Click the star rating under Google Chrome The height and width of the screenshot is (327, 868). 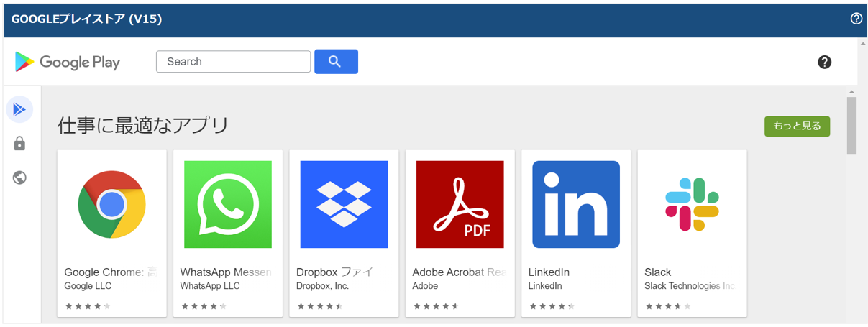[88, 306]
